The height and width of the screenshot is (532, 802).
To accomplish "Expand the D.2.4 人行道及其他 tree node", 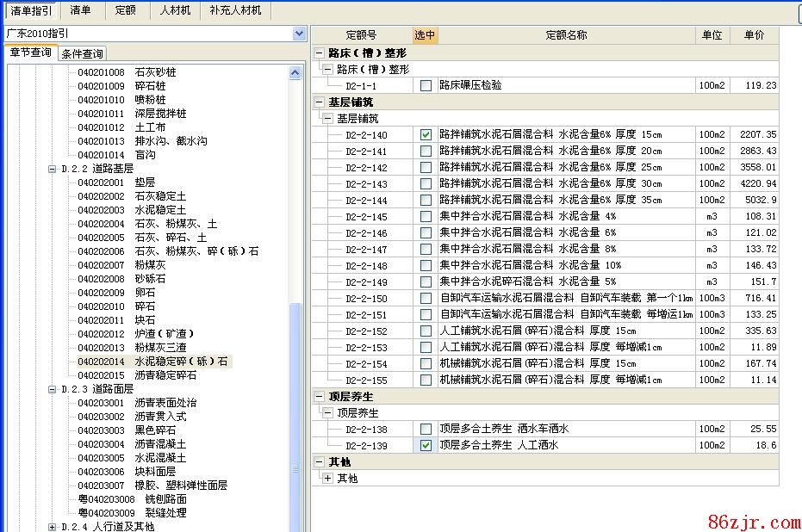I will click(53, 527).
